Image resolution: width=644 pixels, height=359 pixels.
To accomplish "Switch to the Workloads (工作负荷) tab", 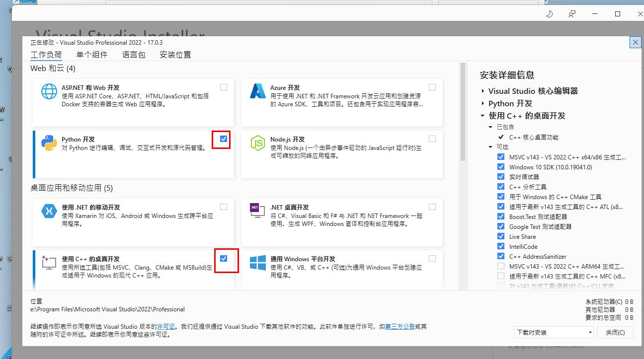I will tap(46, 55).
